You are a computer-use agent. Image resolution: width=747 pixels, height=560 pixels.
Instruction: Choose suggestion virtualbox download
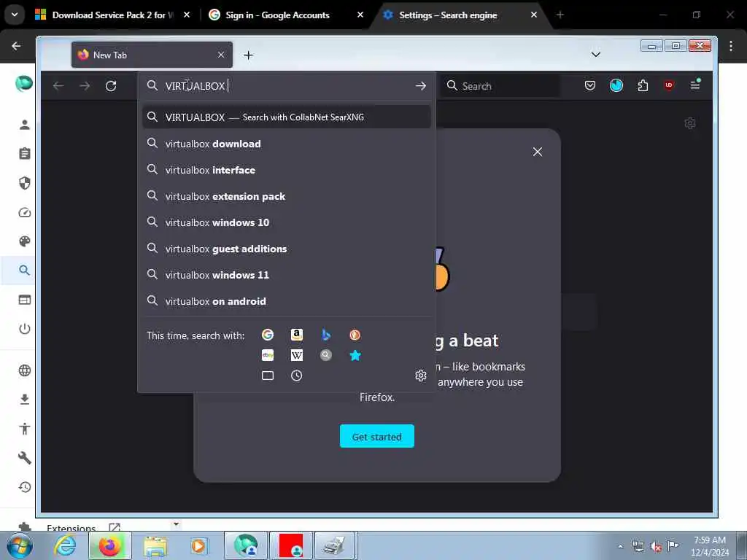click(286, 144)
